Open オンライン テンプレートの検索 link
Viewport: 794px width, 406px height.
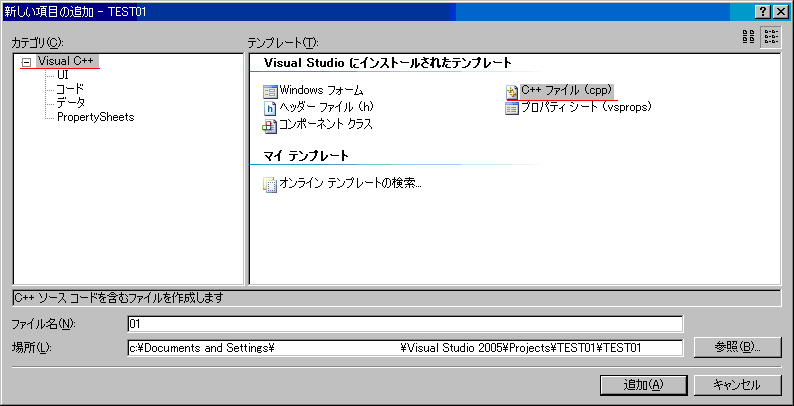click(350, 184)
